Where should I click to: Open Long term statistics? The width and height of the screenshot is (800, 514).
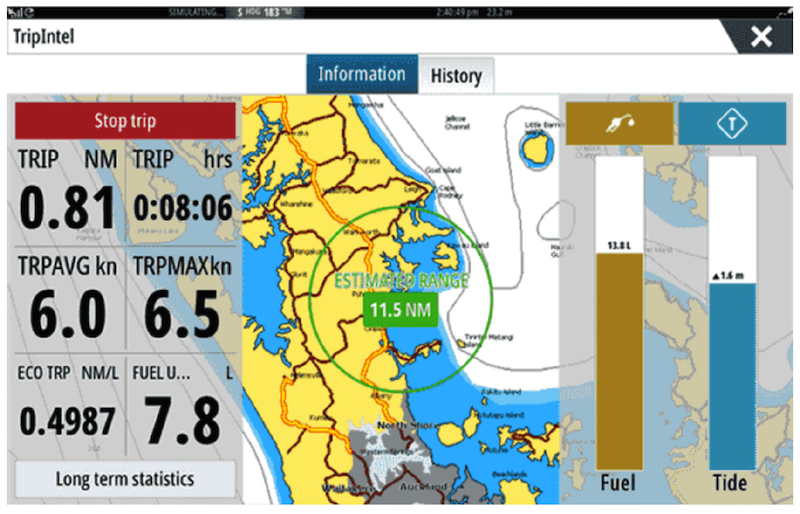(126, 479)
